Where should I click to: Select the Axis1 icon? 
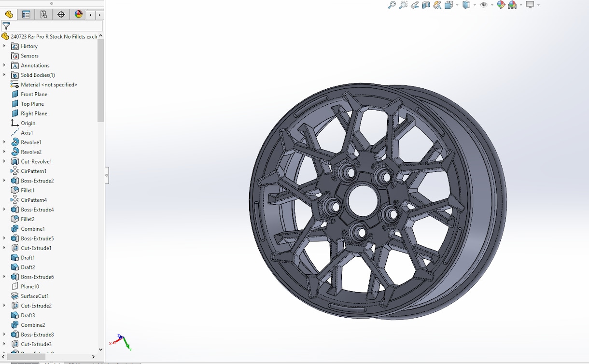pos(15,133)
